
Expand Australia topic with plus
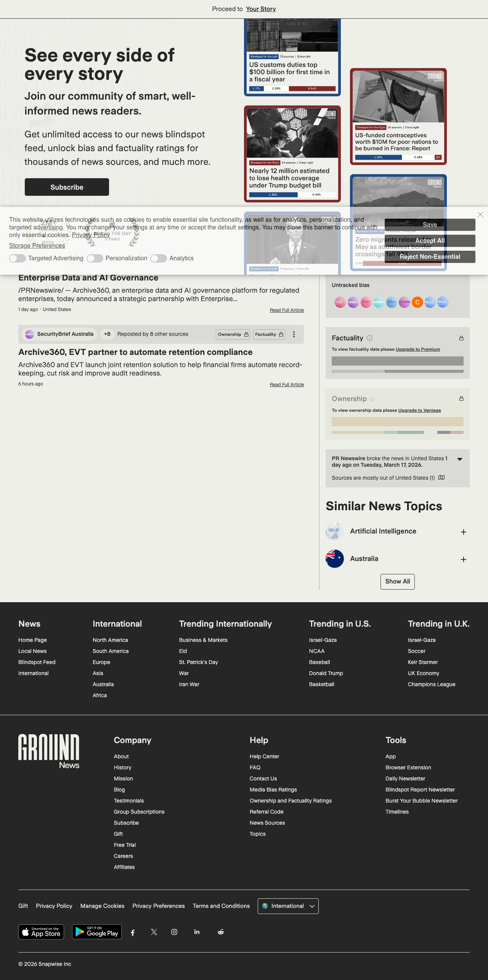(x=464, y=559)
